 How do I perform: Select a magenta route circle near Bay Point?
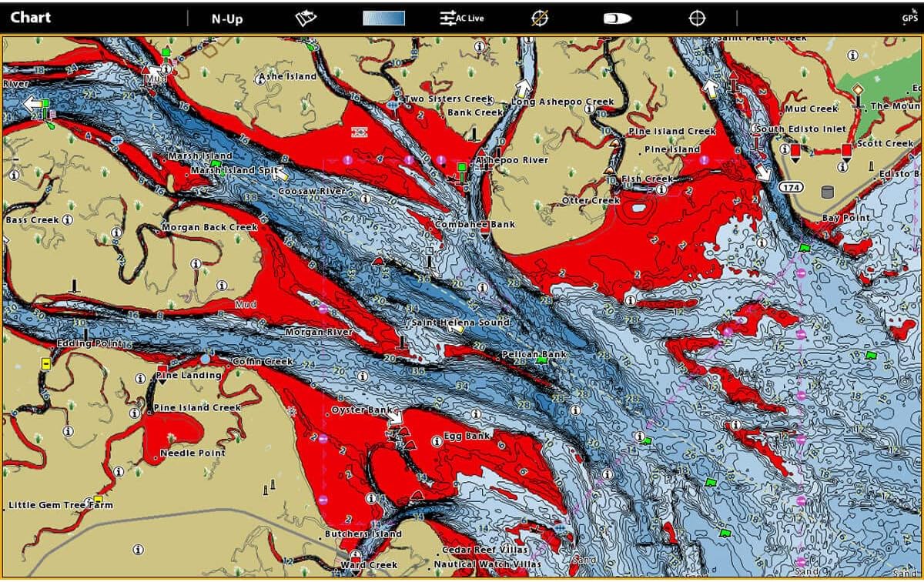[x=801, y=273]
